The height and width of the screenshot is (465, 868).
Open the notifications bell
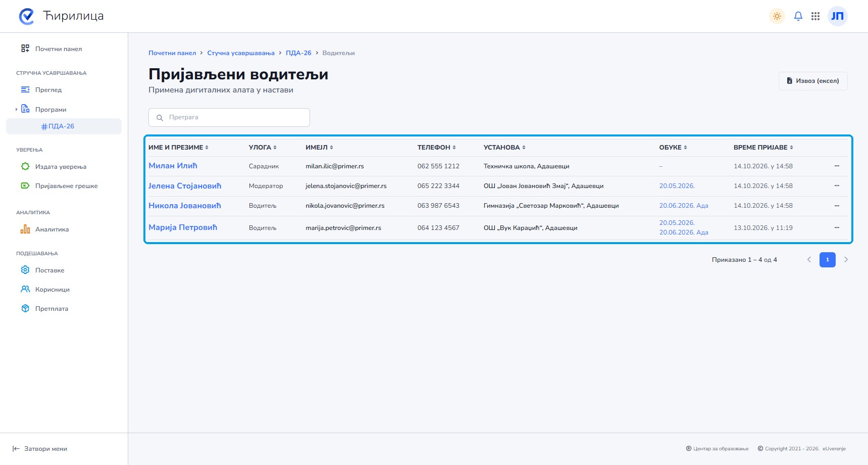pos(798,16)
